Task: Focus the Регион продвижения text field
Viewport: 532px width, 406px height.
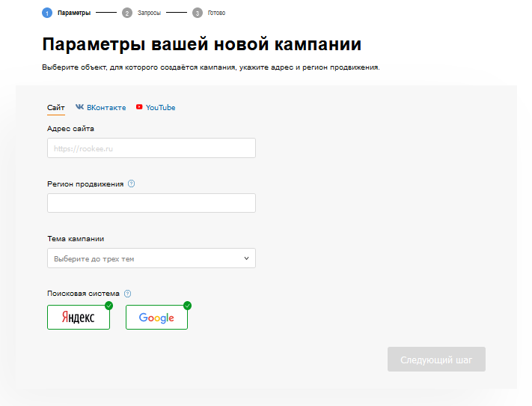Action: (x=151, y=203)
